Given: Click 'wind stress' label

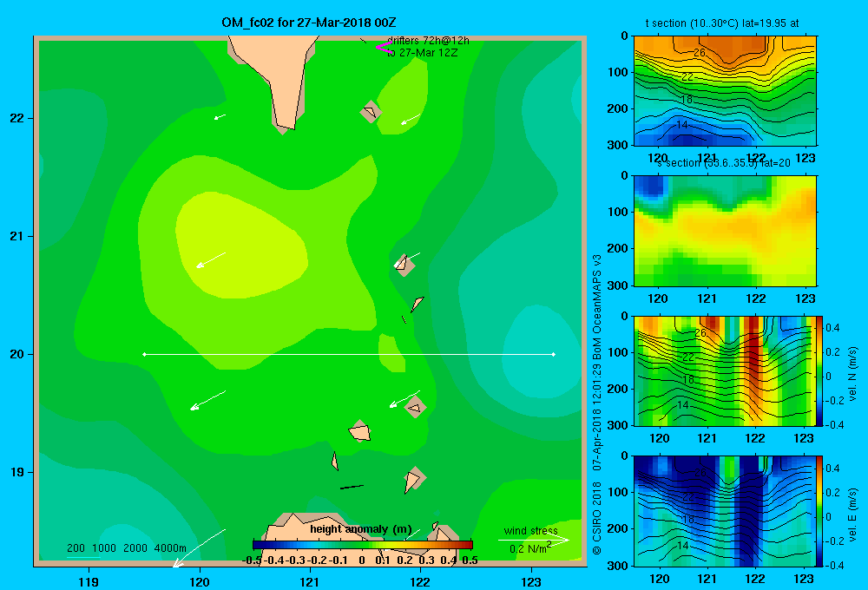Looking at the screenshot, I should [x=531, y=530].
